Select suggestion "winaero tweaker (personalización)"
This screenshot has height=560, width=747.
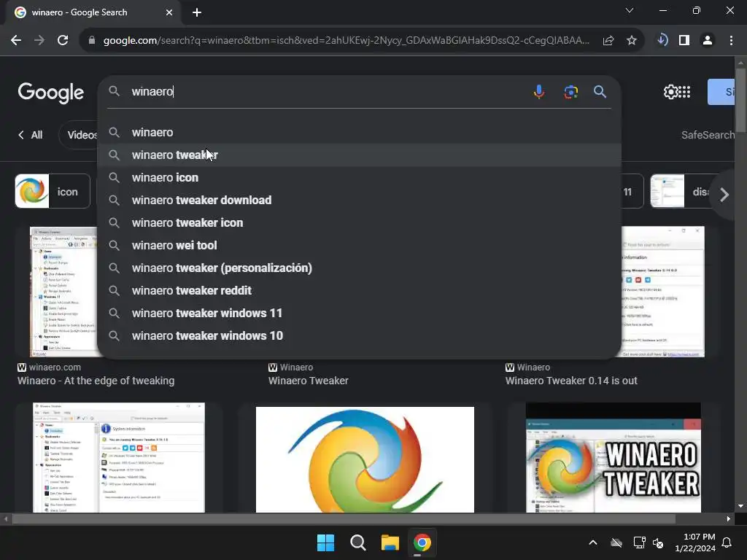(x=359, y=268)
